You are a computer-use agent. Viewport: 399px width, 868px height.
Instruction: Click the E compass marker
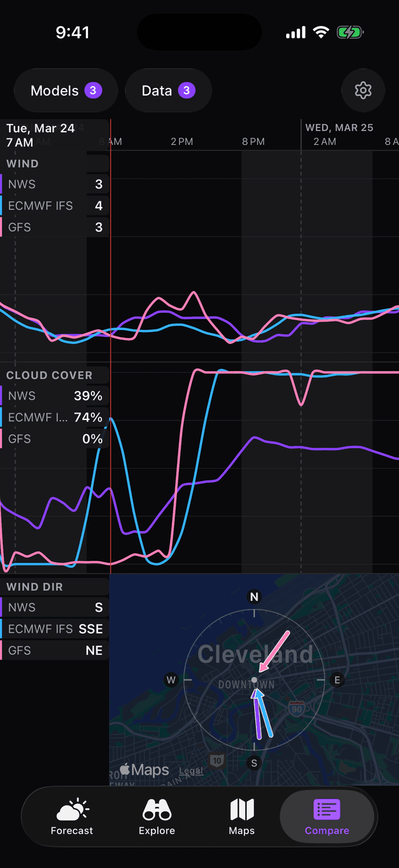[337, 680]
